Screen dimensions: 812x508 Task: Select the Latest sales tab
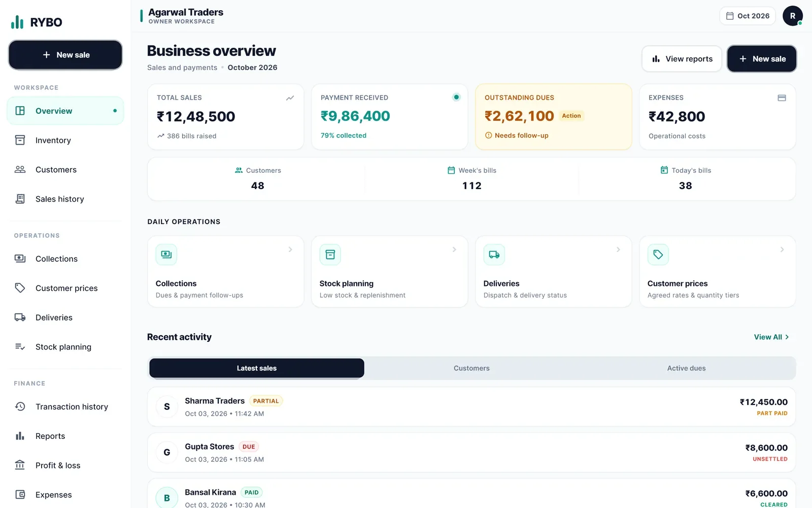[257, 368]
